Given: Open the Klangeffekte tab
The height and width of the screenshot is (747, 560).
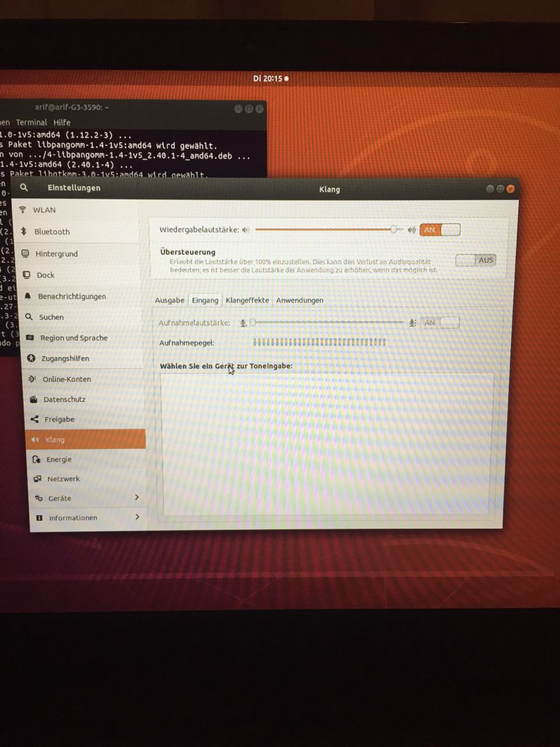Looking at the screenshot, I should coord(247,300).
